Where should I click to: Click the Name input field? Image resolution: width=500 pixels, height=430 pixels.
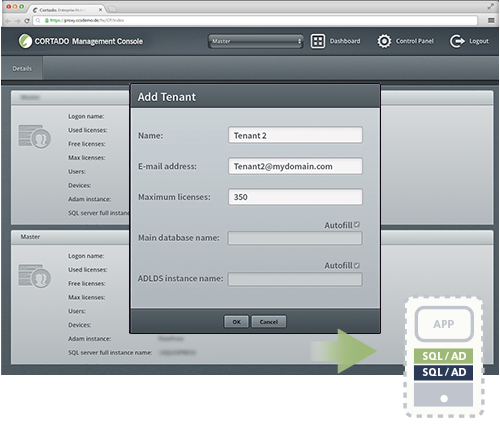pyautogui.click(x=295, y=135)
